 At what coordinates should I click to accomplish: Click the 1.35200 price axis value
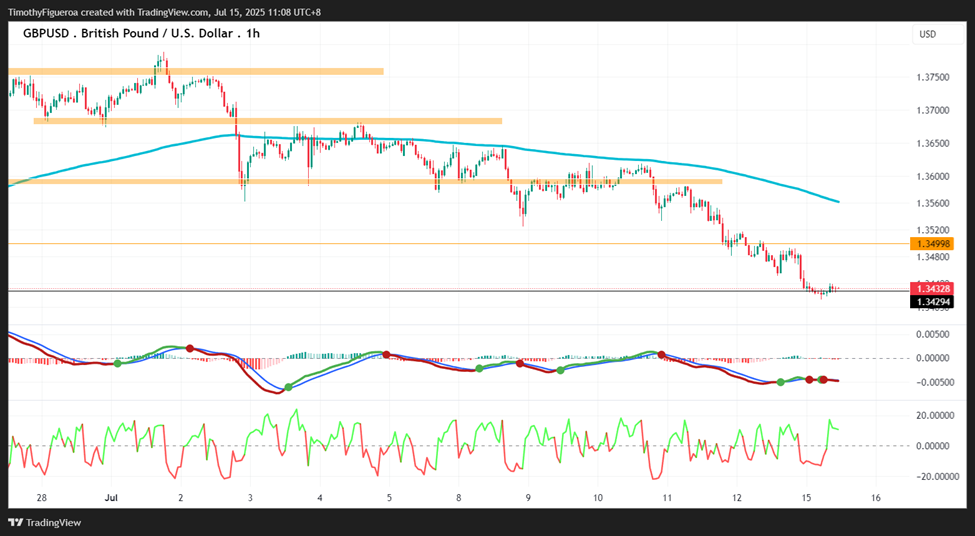(x=933, y=229)
